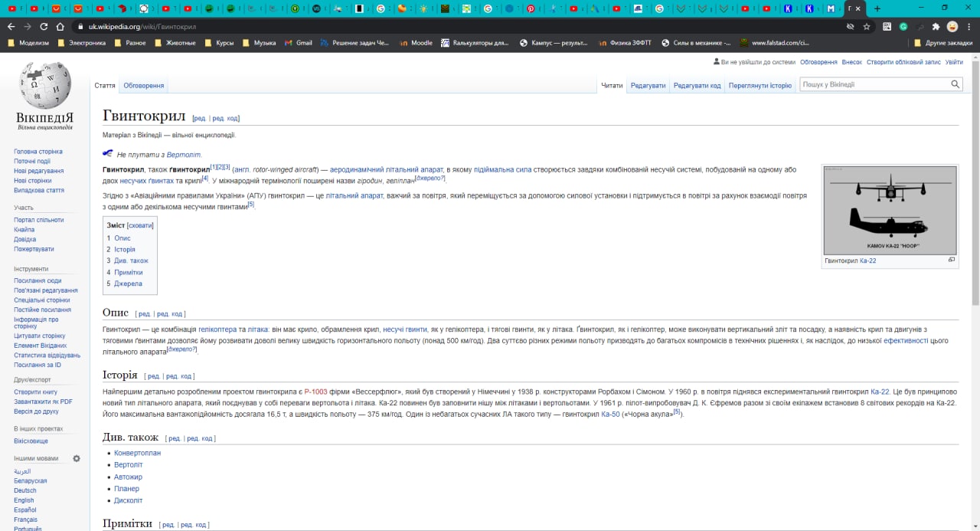Open the Кампус — результ... bookmark
980x531 pixels.
pyautogui.click(x=554, y=43)
